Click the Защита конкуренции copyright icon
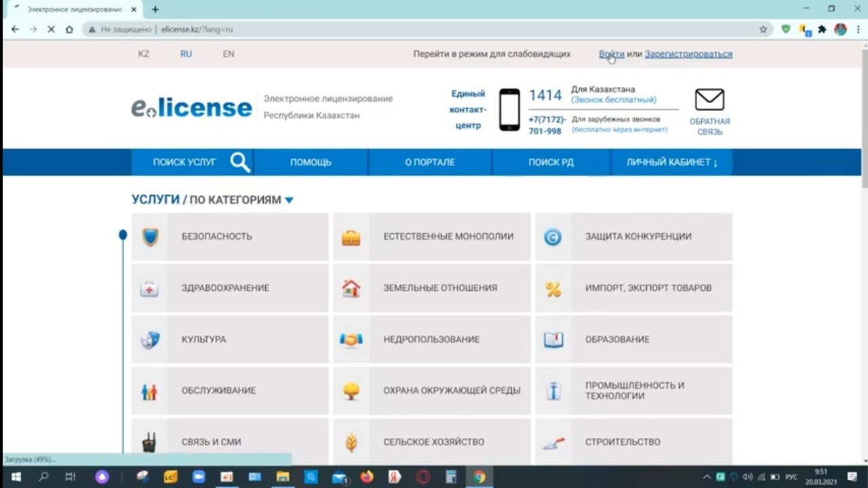 (553, 237)
